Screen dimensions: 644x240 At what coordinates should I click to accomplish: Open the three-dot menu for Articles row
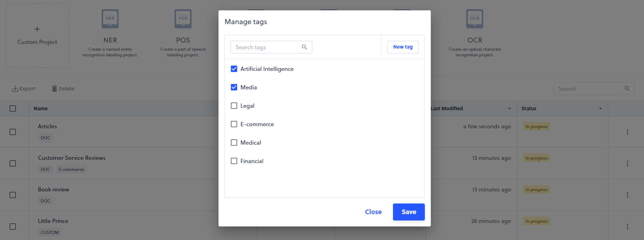pos(627,132)
